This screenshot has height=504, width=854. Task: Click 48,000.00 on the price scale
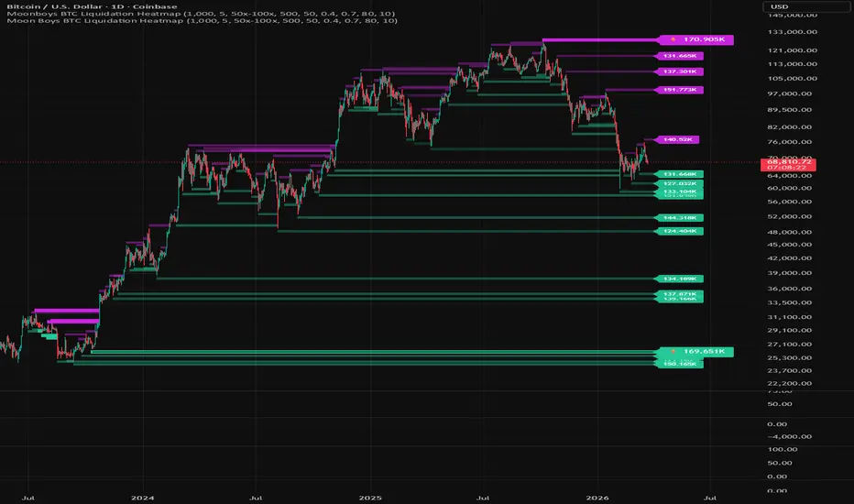pos(789,232)
